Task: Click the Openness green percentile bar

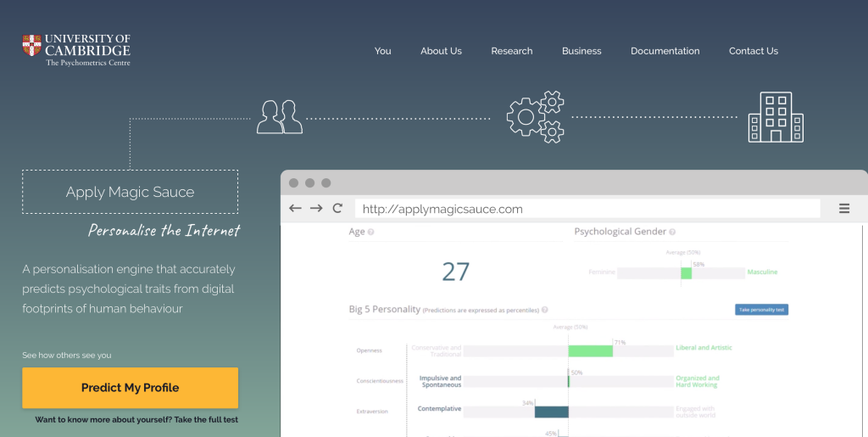Action: click(x=591, y=351)
